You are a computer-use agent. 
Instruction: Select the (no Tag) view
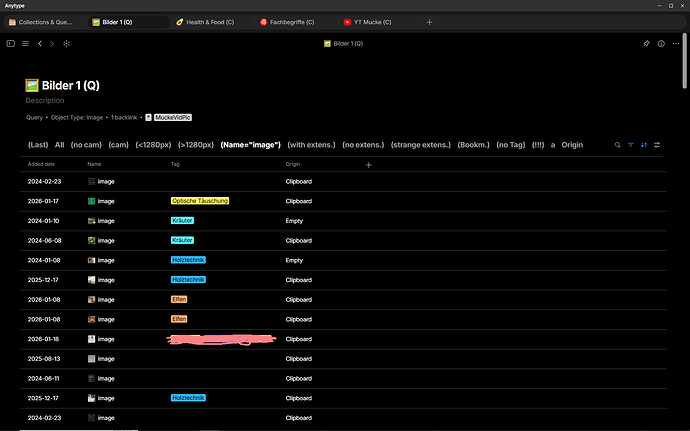510,145
